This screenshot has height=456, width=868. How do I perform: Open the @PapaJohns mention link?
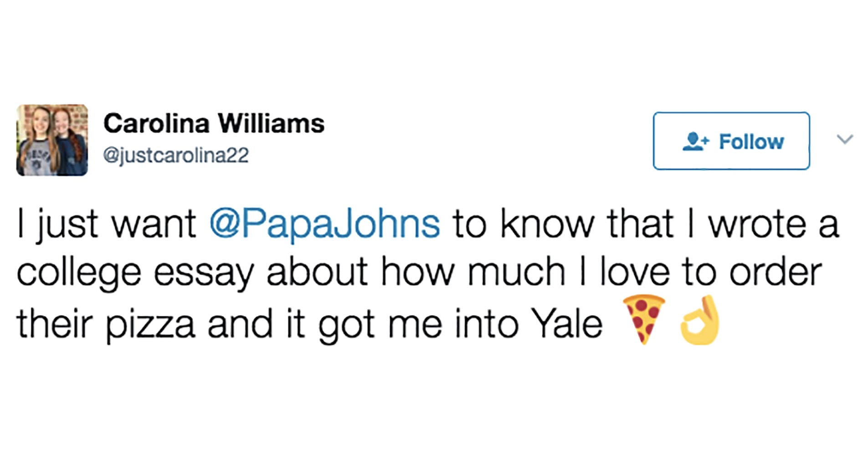point(324,224)
